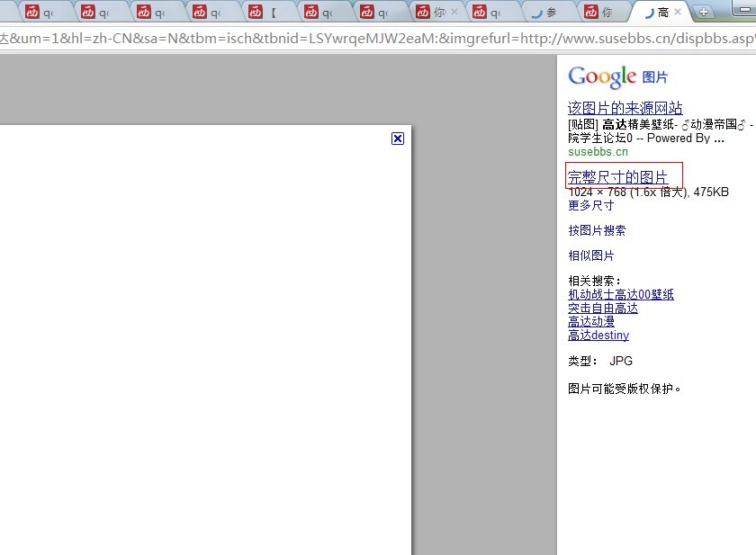The height and width of the screenshot is (555, 756).
Task: Select 按图片搜索 to search by image
Action: 597,230
